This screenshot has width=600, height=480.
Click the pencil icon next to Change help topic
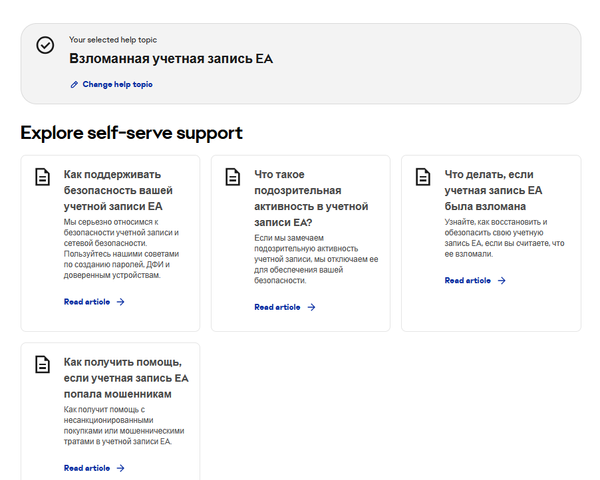pyautogui.click(x=74, y=85)
